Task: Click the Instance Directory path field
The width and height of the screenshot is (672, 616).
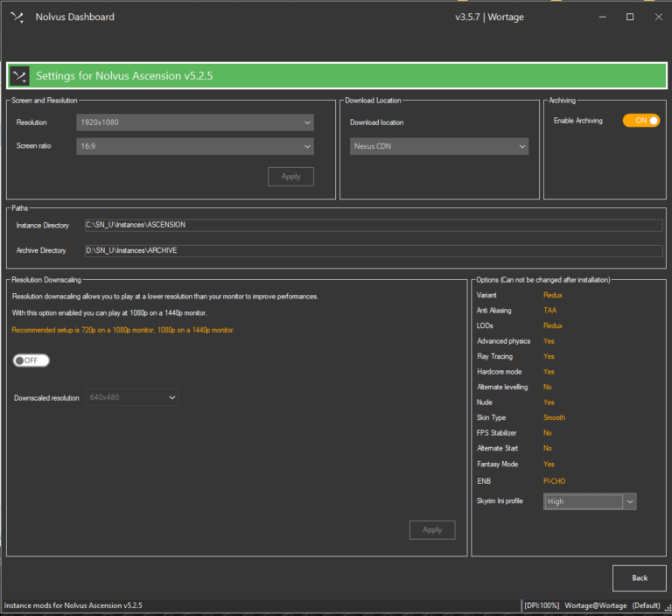Action: [x=373, y=225]
